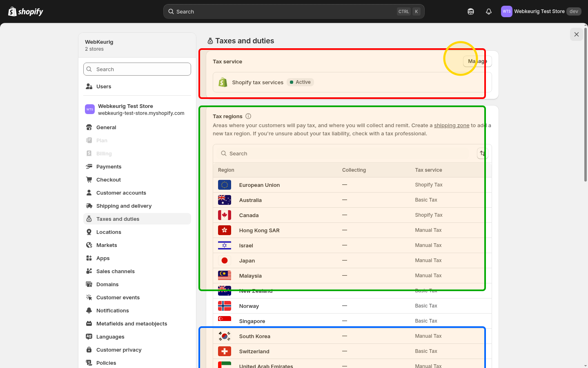The height and width of the screenshot is (368, 588).
Task: Open the Malaysia tax region
Action: [352, 276]
